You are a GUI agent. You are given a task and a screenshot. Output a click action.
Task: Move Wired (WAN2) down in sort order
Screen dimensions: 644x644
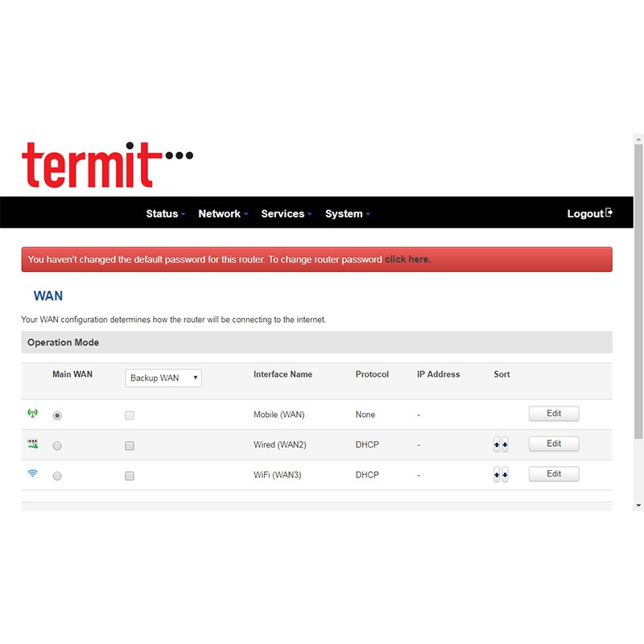pyautogui.click(x=505, y=445)
